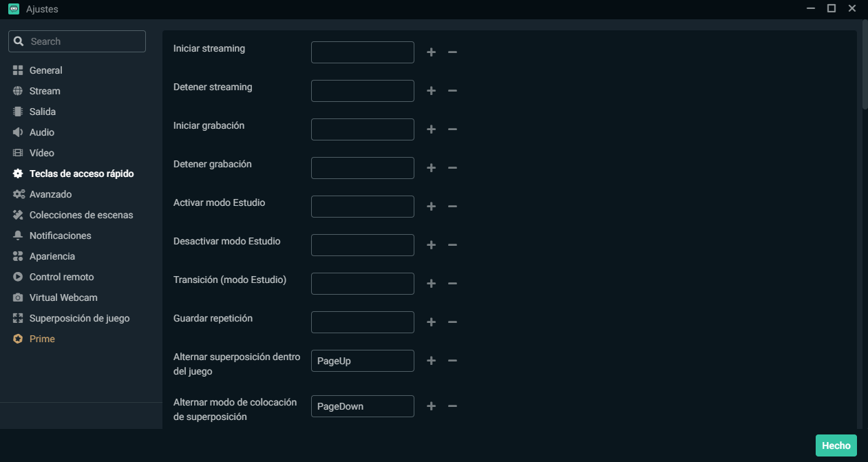Open the Stream settings section
Screen dimensions: 868x462
[43, 90]
